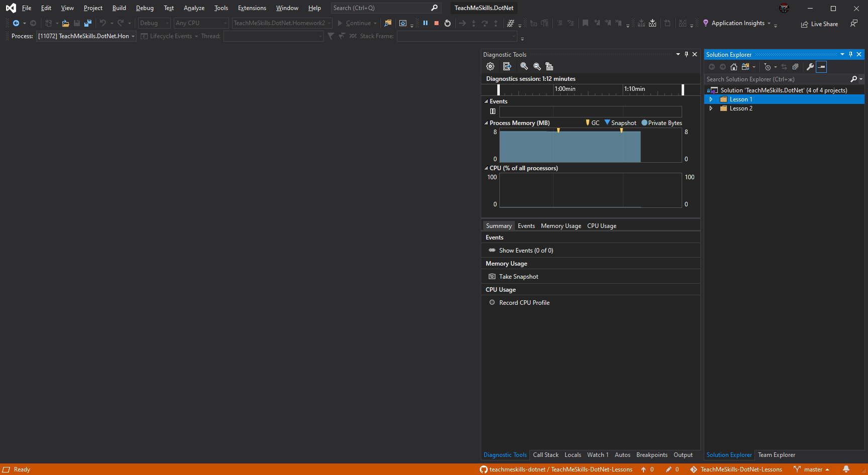868x475 pixels.
Task: Stop debugging with the red square button
Action: 437,23
